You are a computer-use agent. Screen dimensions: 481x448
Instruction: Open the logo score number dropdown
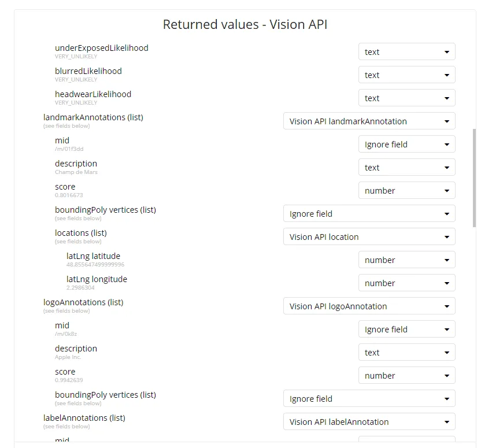pyautogui.click(x=406, y=376)
